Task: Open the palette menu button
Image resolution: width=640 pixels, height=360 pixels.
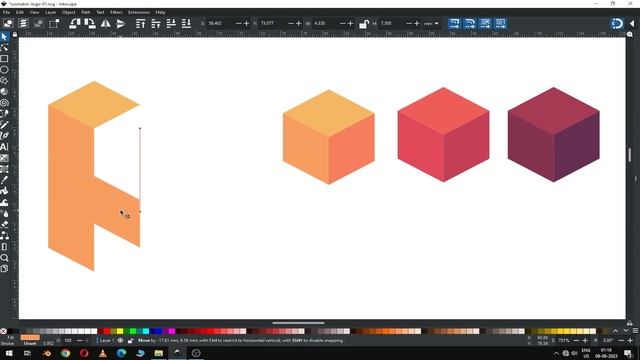Action: tap(635, 331)
